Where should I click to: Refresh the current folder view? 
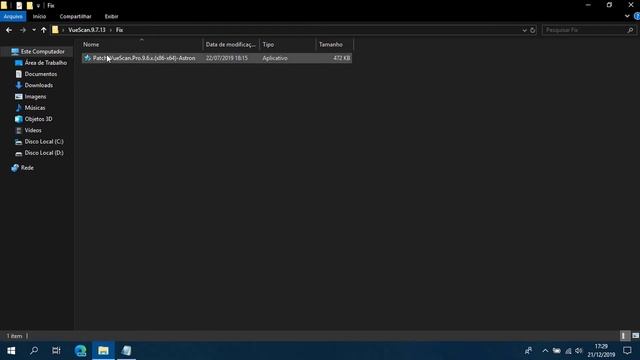pos(532,30)
